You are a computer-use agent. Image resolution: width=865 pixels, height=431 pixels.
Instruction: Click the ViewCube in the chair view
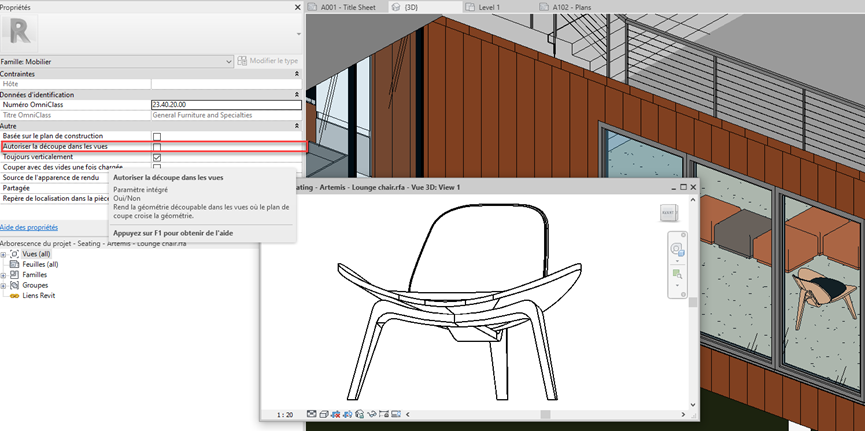pos(668,213)
